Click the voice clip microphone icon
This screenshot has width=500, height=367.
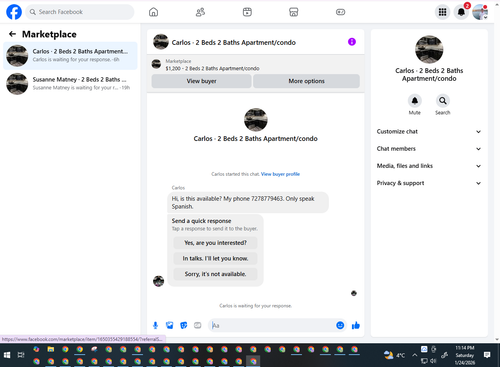coord(155,325)
